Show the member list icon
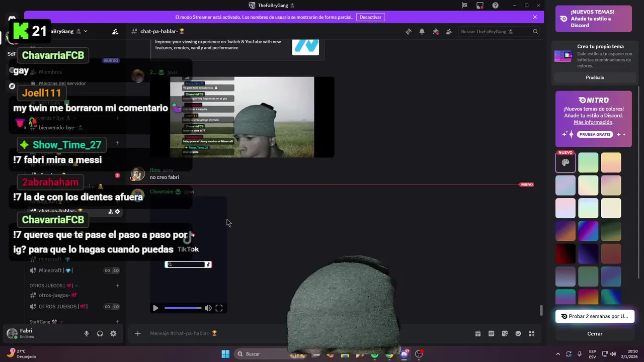 pos(449,31)
